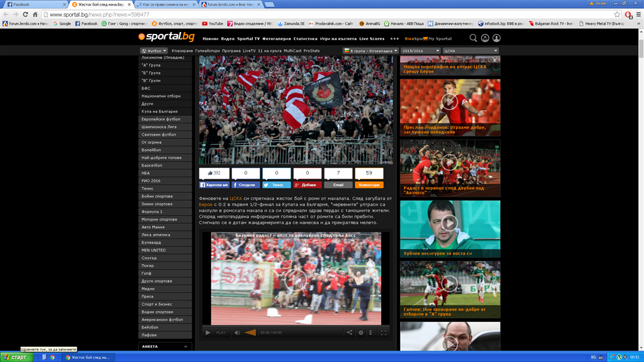
Task: Share the video via share icon
Action: [349, 332]
